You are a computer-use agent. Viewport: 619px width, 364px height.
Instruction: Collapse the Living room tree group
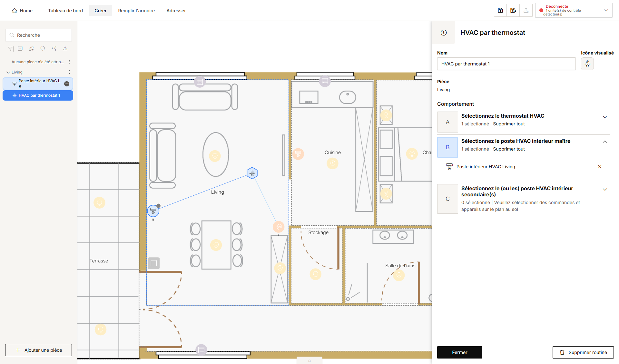coord(8,72)
